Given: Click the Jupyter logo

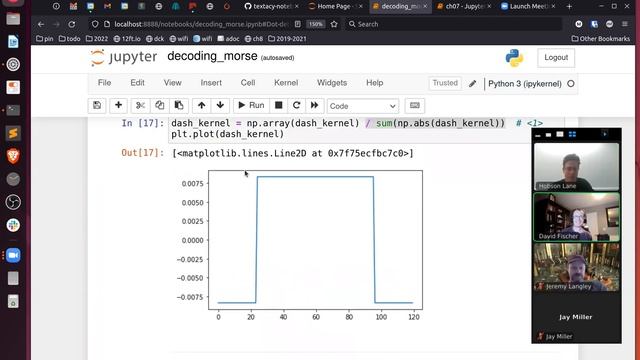Looking at the screenshot, I should pyautogui.click(x=123, y=57).
